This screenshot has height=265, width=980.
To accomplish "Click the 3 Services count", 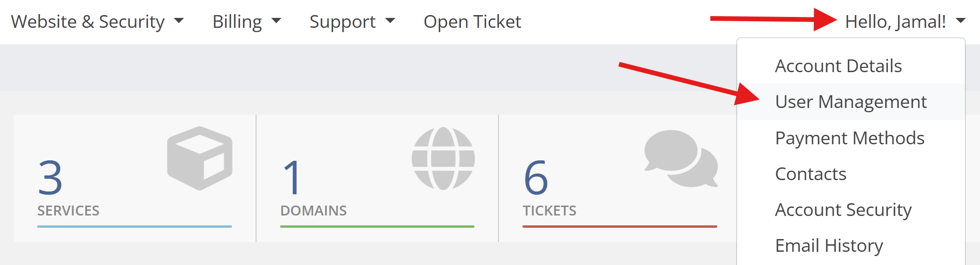I will [50, 178].
